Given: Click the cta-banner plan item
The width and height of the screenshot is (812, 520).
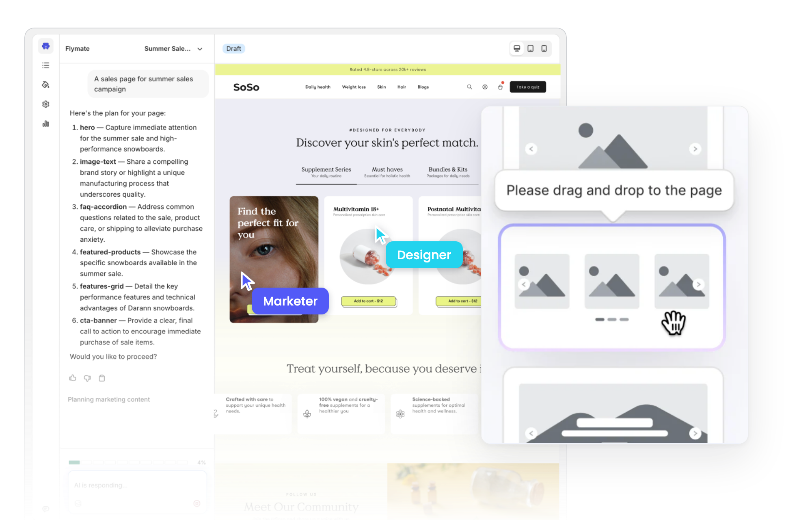Looking at the screenshot, I should click(x=138, y=331).
